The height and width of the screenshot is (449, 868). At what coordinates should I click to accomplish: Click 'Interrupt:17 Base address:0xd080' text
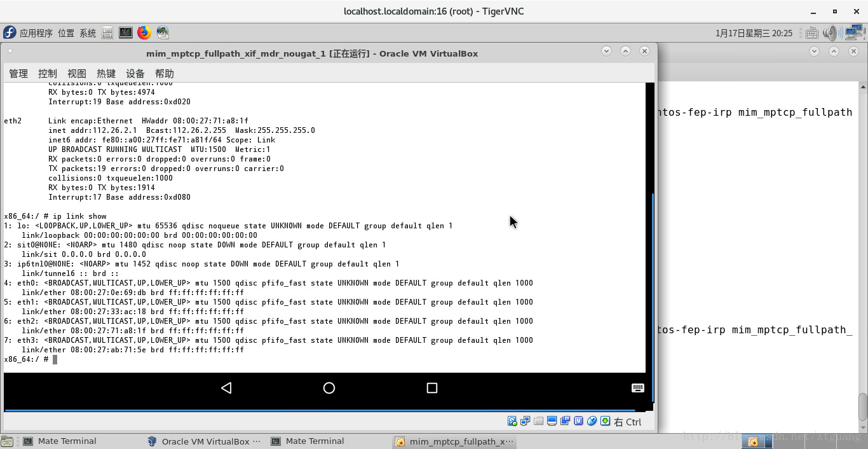[x=119, y=197]
